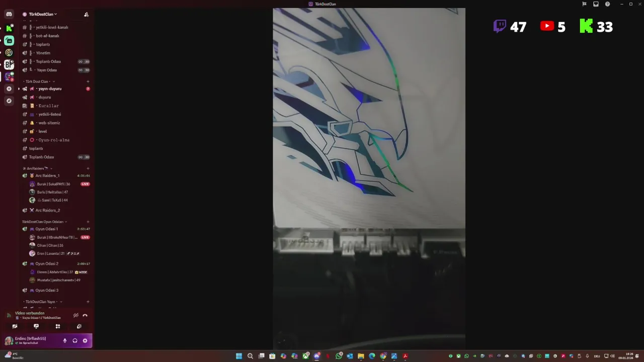This screenshot has width=644, height=362.
Task: Watch Burak IIBrokeNHearTII live stream badge
Action: point(85,237)
